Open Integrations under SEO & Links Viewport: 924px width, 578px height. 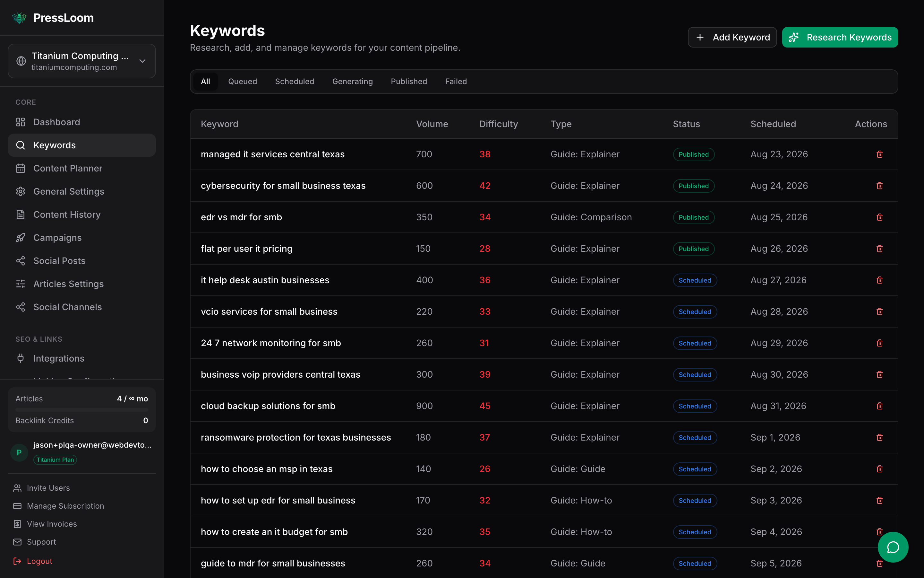point(82,358)
